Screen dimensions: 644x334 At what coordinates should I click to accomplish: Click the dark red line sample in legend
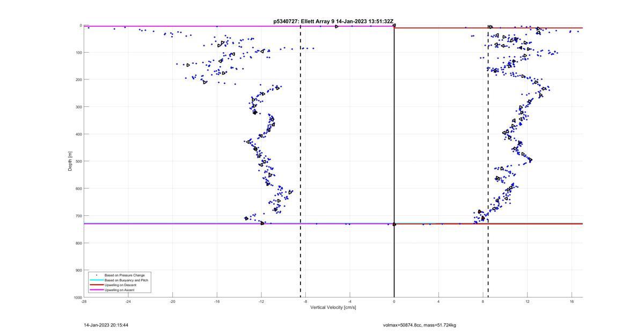[96, 285]
